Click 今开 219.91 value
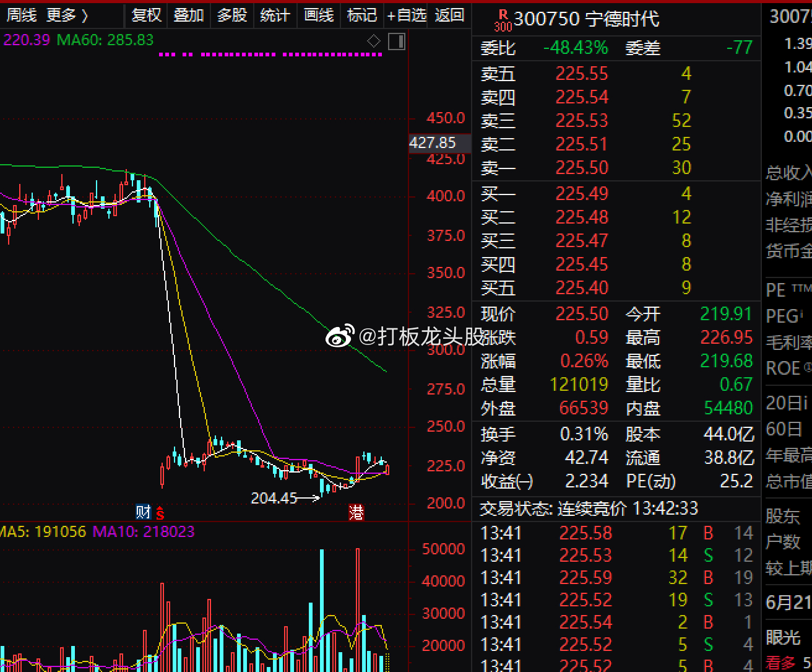This screenshot has height=672, width=812. [x=726, y=314]
